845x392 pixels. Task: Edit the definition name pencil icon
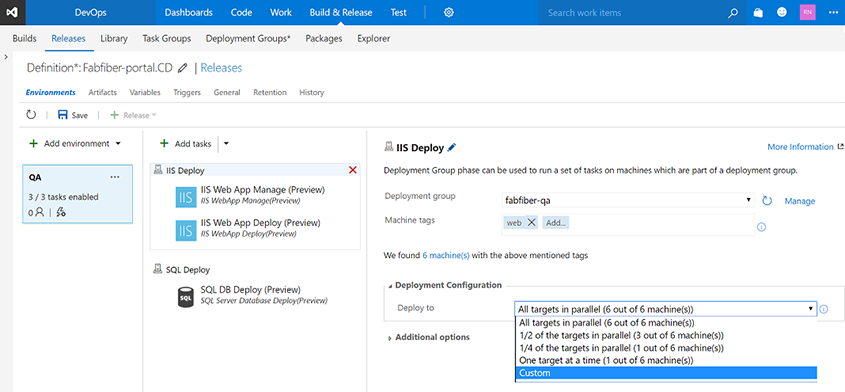183,68
